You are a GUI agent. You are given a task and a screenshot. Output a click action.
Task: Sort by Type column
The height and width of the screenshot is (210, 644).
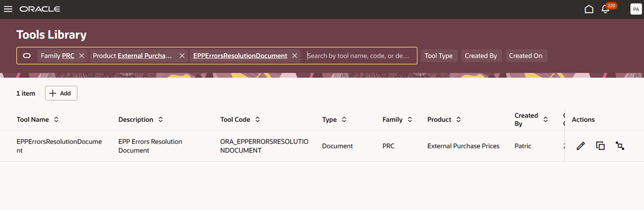pyautogui.click(x=344, y=120)
